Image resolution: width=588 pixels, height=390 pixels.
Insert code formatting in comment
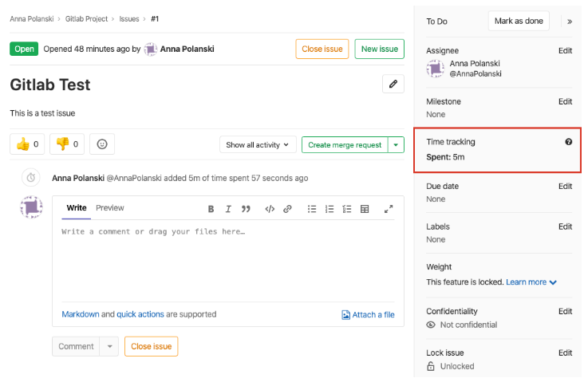point(270,209)
